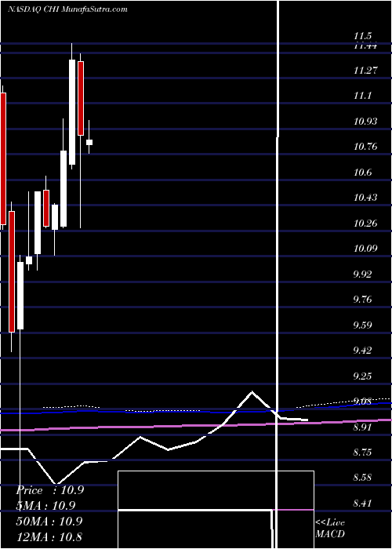The height and width of the screenshot is (549, 392).
Task: Click the peak of the white MACD line
Action: pos(252,392)
